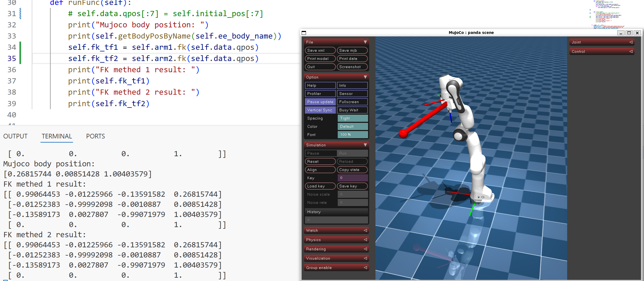Toggle Fullscreen mode
Viewport: 644px width, 281px height.
(352, 102)
